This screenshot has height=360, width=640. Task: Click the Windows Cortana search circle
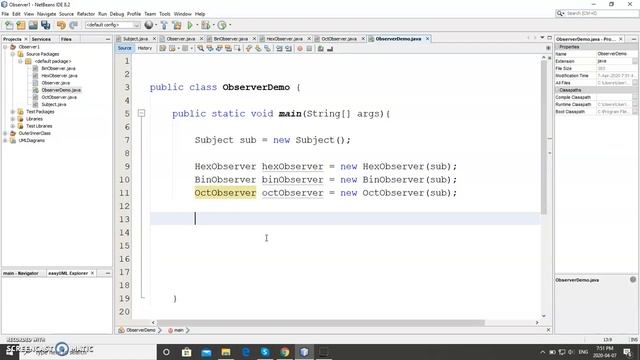point(166,352)
